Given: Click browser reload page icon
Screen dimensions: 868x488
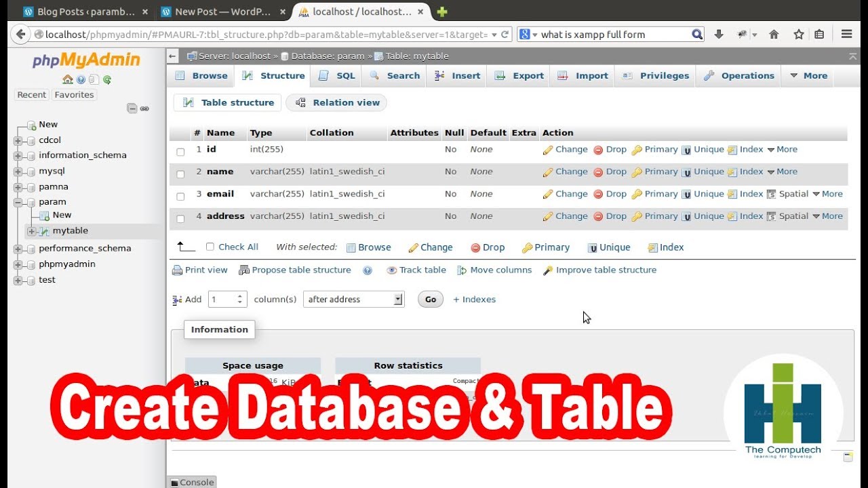Looking at the screenshot, I should pyautogui.click(x=505, y=35).
